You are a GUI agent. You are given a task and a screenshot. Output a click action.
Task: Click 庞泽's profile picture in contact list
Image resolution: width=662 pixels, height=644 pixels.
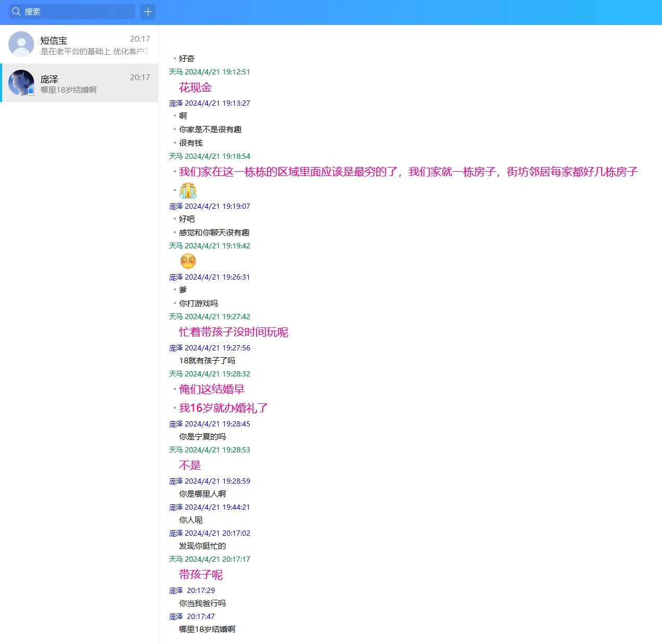point(21,82)
